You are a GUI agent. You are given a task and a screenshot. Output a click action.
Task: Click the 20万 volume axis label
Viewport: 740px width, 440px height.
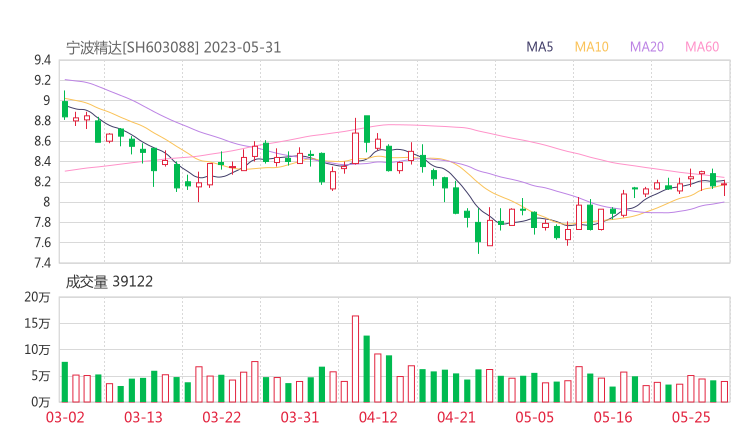tap(37, 297)
